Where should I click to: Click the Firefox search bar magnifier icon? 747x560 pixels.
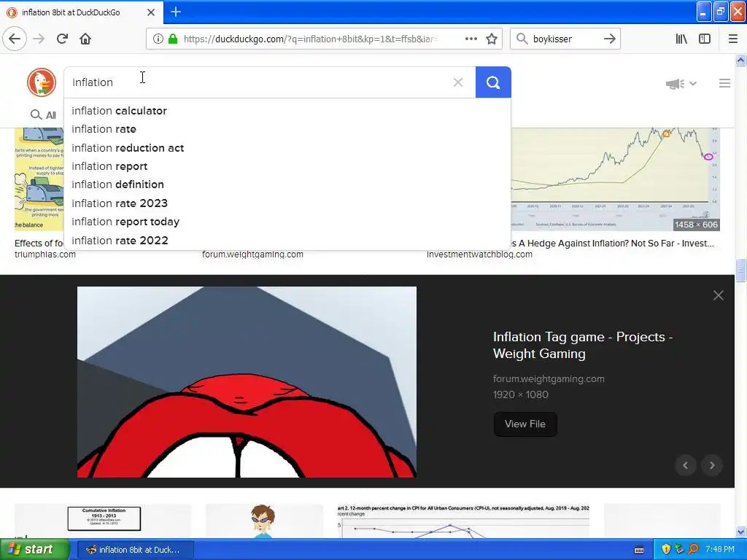point(522,39)
